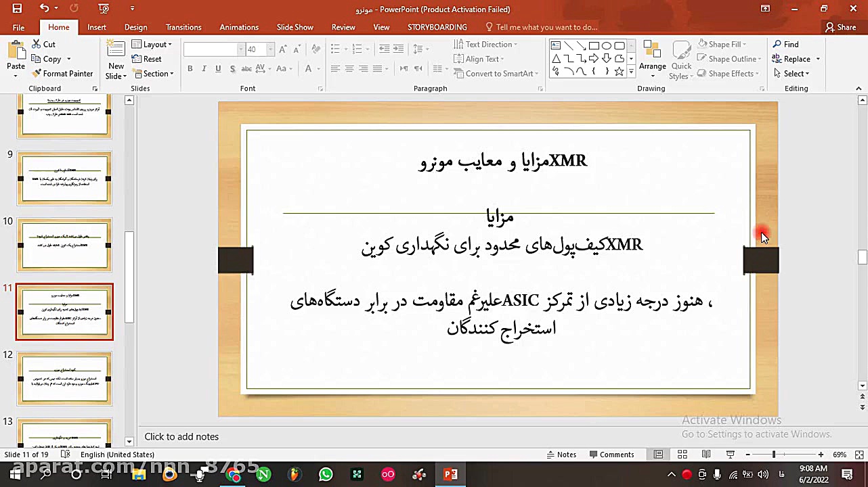Decrease list indent level
This screenshot has height=487, width=868.
(x=384, y=49)
